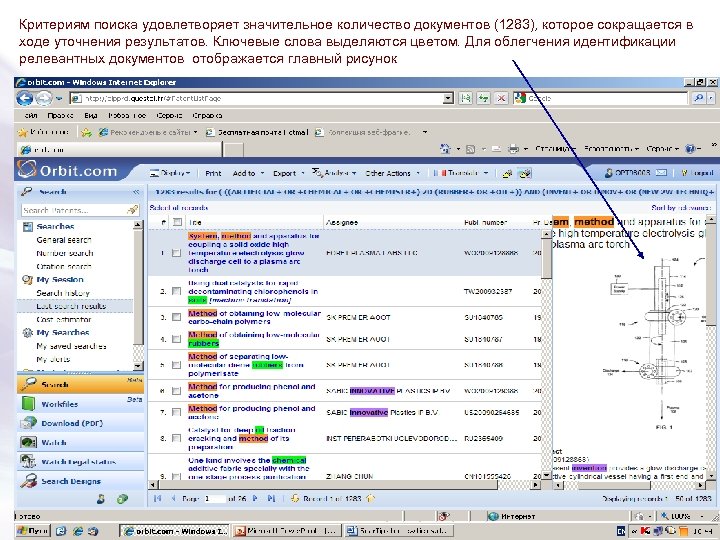Open My saved searches in sidebar
This screenshot has width=720, height=540.
point(71,346)
